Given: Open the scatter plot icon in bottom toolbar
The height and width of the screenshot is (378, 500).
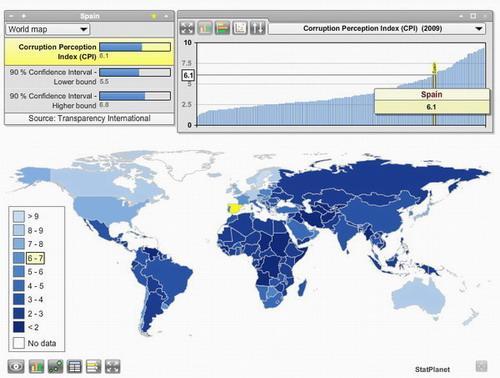Looking at the screenshot, I should point(55,367).
